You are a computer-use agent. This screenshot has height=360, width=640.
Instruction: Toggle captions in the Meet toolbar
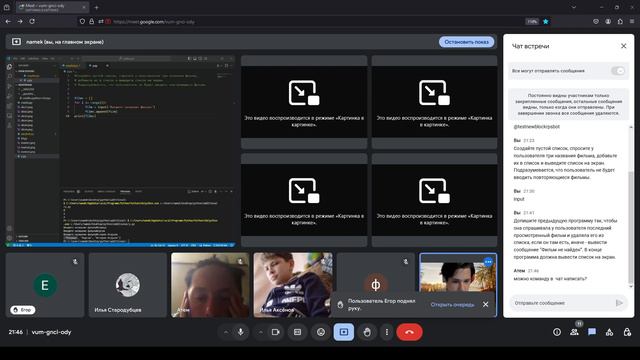click(x=298, y=332)
